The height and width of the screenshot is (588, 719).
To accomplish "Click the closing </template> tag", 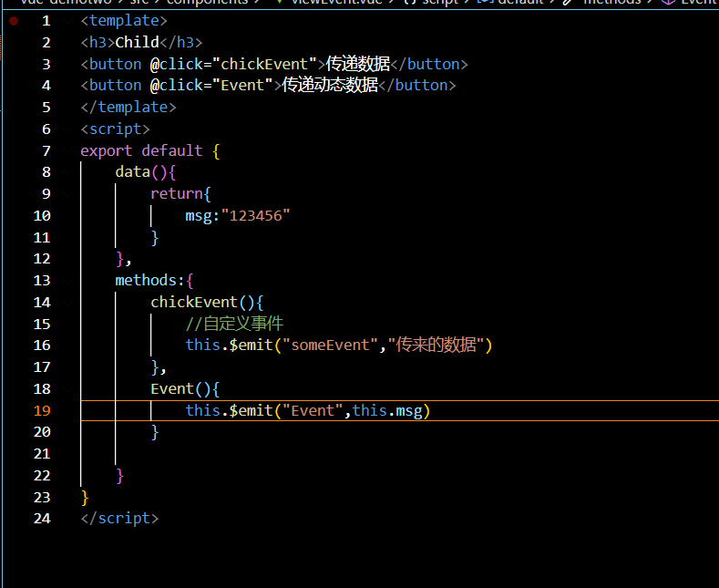I will (128, 108).
